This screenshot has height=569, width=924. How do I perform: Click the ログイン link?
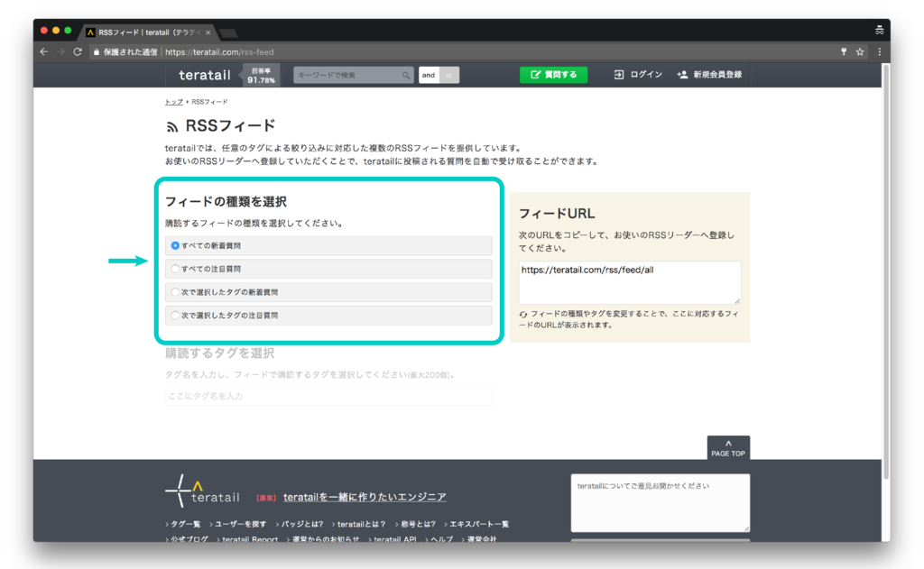pos(638,75)
